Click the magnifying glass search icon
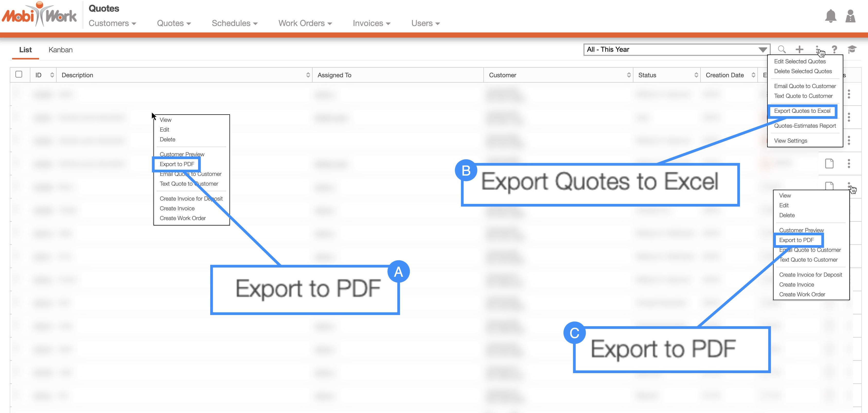The width and height of the screenshot is (868, 413). click(x=782, y=49)
